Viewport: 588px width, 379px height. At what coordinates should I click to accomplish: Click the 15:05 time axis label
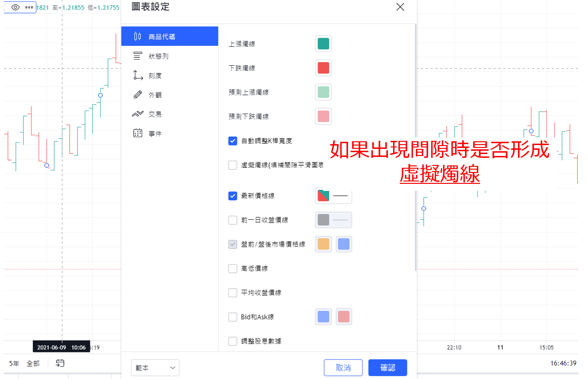click(546, 347)
